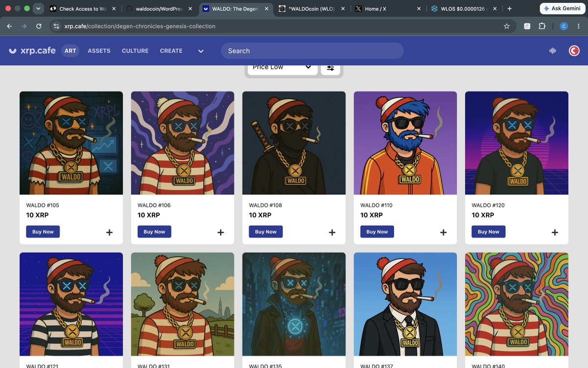Open the black-suit WALDO thumbnail
This screenshot has height=368, width=588.
tap(405, 304)
